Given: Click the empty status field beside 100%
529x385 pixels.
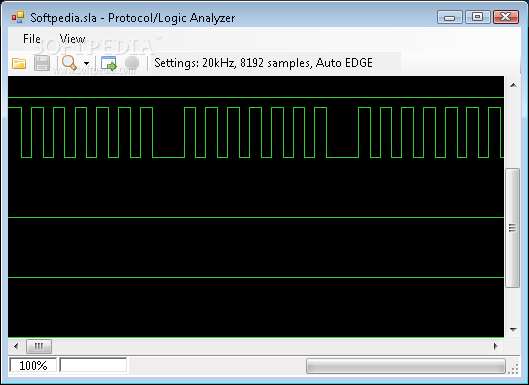Looking at the screenshot, I should [93, 365].
